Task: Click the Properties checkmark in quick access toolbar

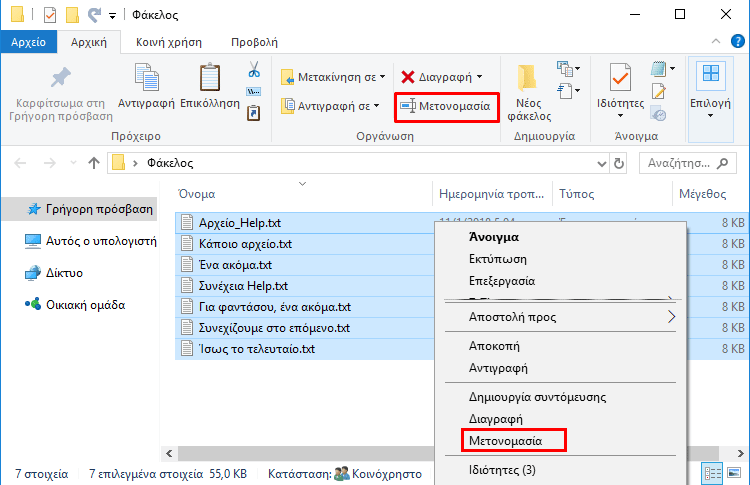Action: pos(50,15)
